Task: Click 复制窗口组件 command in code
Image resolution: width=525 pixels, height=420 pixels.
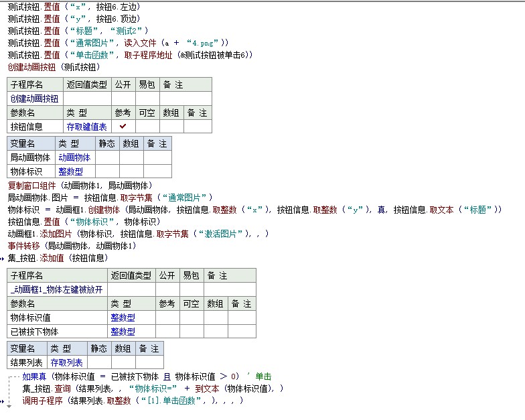Action: (x=32, y=185)
